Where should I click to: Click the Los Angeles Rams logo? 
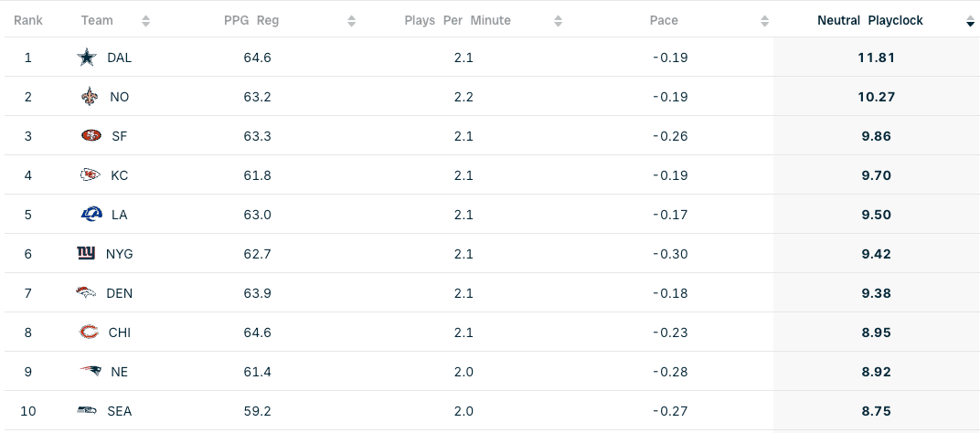coord(91,215)
